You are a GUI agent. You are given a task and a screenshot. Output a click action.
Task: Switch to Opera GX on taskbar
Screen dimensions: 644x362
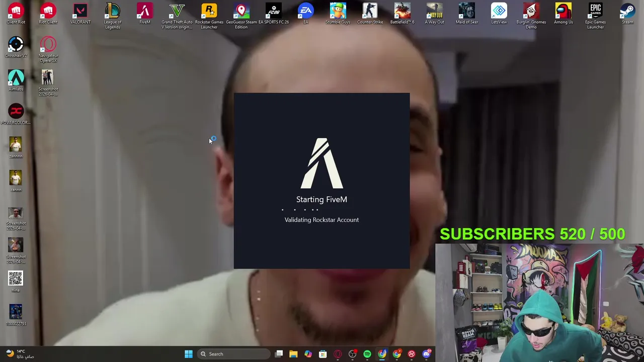pos(338,354)
